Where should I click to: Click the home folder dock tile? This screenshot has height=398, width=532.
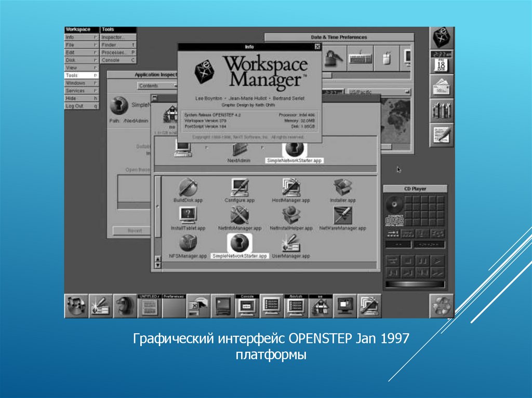(x=321, y=306)
